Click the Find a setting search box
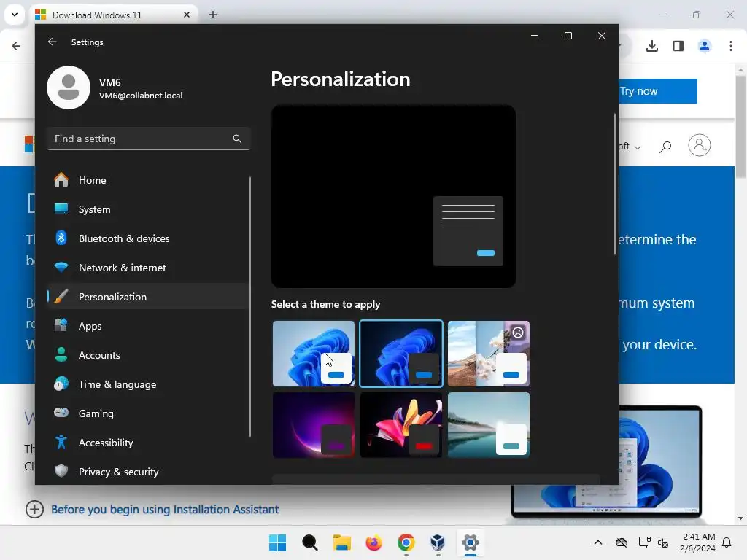The width and height of the screenshot is (747, 560). tap(149, 139)
